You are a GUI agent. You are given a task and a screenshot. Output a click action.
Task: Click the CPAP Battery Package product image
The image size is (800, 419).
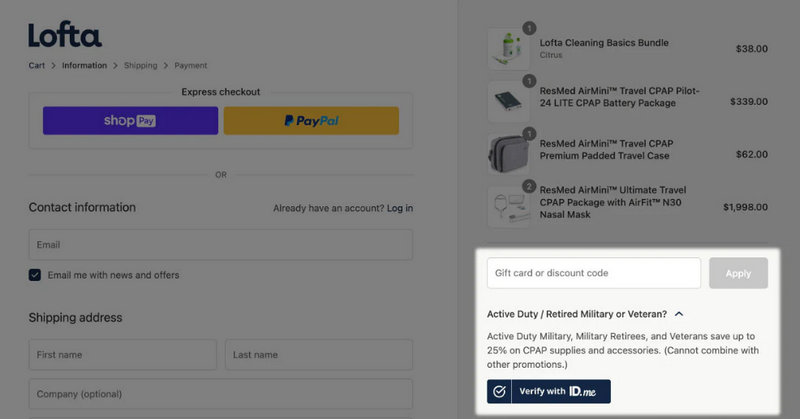click(508, 101)
